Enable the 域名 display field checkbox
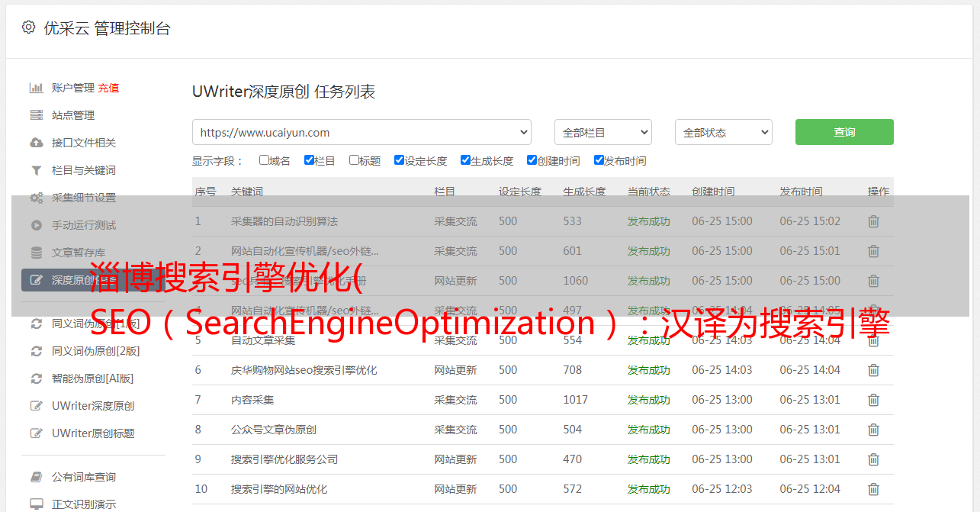The width and height of the screenshot is (980, 512). [x=264, y=160]
